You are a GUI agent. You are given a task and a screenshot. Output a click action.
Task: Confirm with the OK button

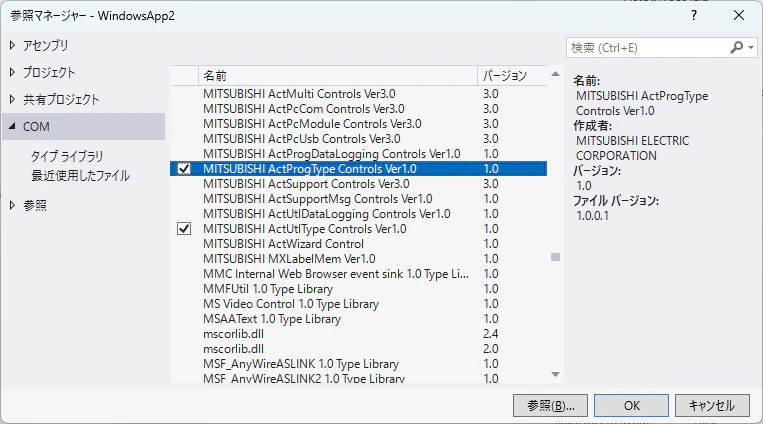tap(632, 406)
